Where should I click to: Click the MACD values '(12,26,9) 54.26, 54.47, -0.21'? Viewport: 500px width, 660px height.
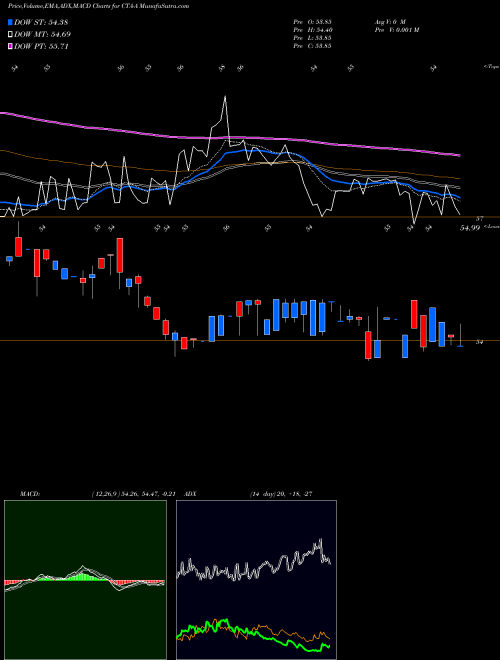coord(133,494)
